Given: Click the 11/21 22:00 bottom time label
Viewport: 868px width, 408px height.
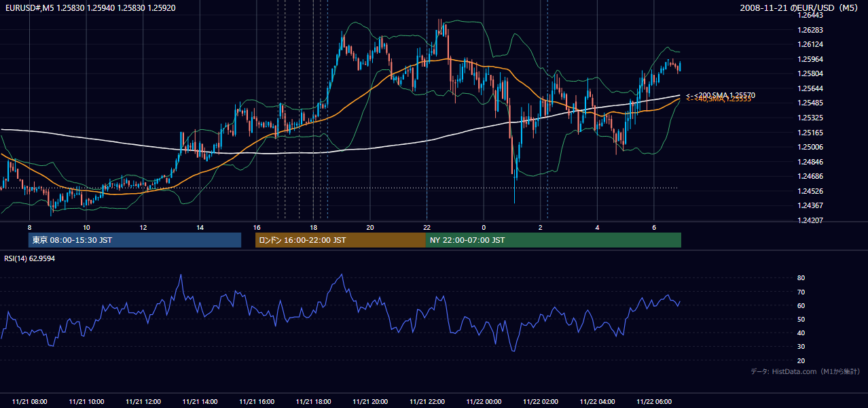Looking at the screenshot, I should click(x=427, y=402).
